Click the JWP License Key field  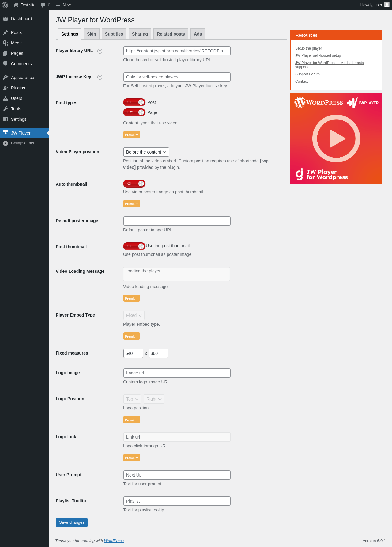coord(177,77)
